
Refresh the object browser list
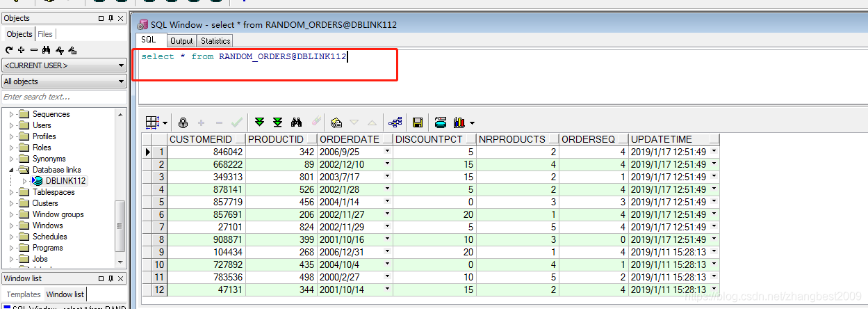[x=9, y=50]
